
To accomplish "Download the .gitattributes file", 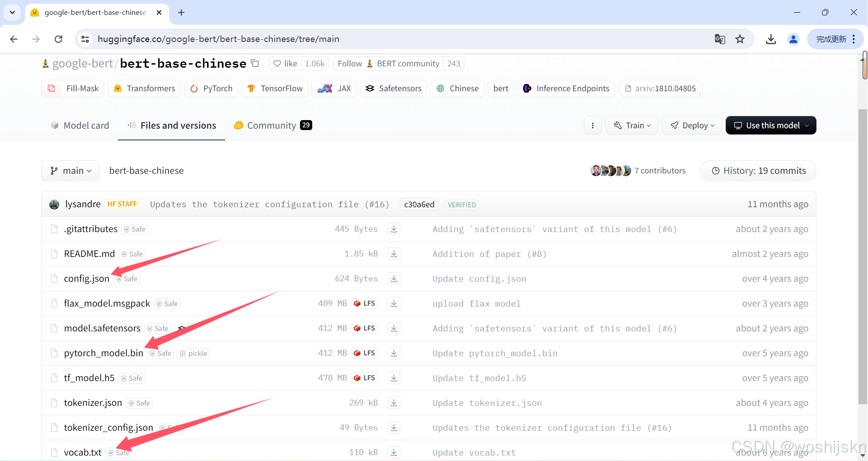I will [394, 229].
